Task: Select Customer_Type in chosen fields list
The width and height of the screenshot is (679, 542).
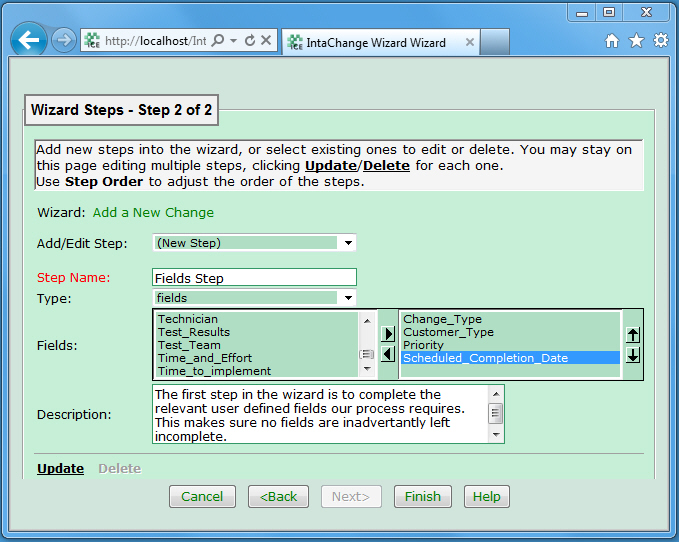Action: [x=511, y=332]
